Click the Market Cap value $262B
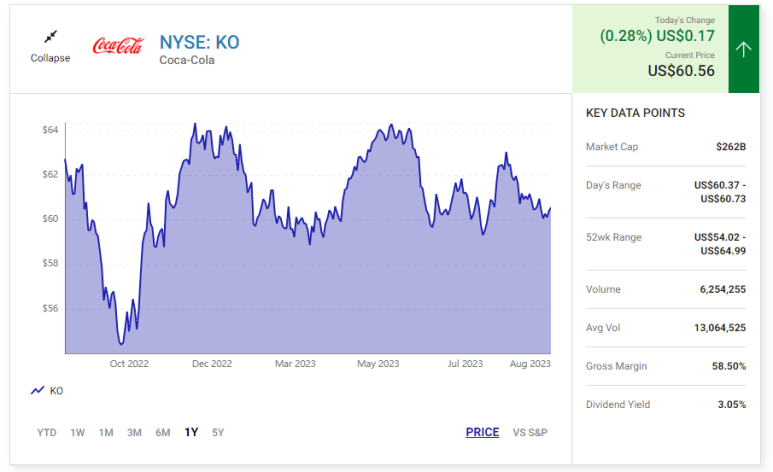Image resolution: width=773 pixels, height=472 pixels. click(x=731, y=146)
